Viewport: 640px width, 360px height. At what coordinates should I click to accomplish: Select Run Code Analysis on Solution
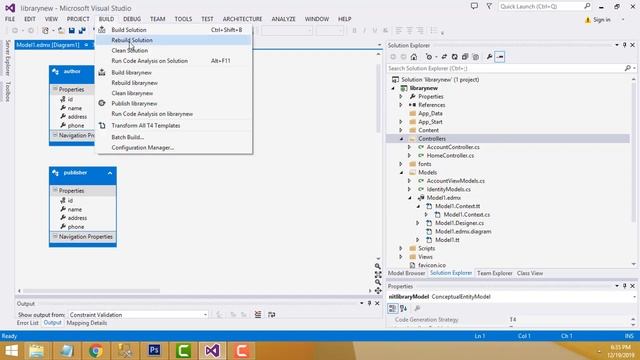tap(174, 61)
